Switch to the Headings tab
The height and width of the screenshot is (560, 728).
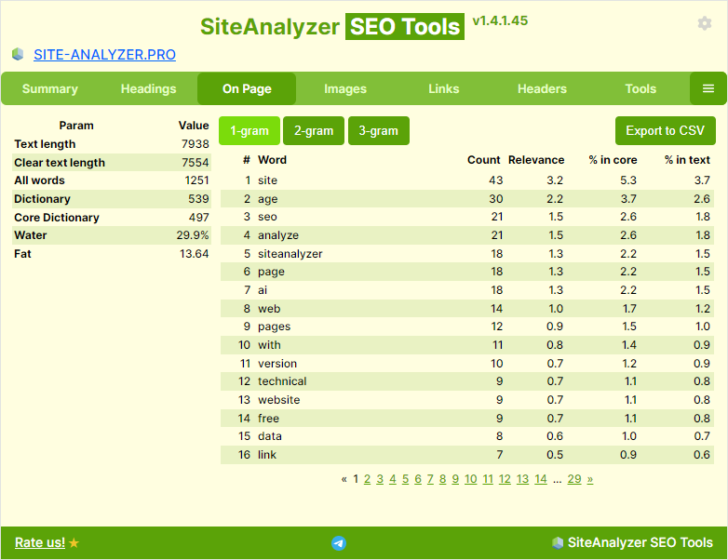(x=149, y=88)
